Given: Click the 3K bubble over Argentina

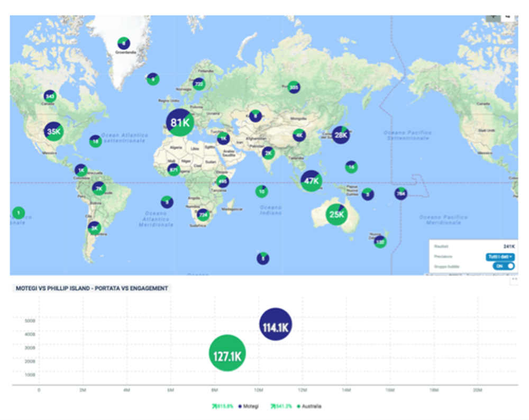Looking at the screenshot, I should (x=95, y=228).
